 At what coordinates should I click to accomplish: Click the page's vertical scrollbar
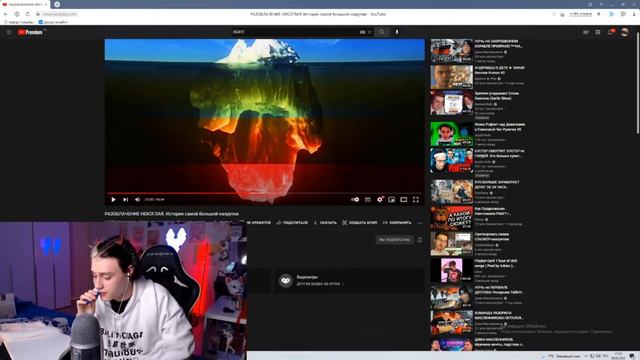(638, 82)
